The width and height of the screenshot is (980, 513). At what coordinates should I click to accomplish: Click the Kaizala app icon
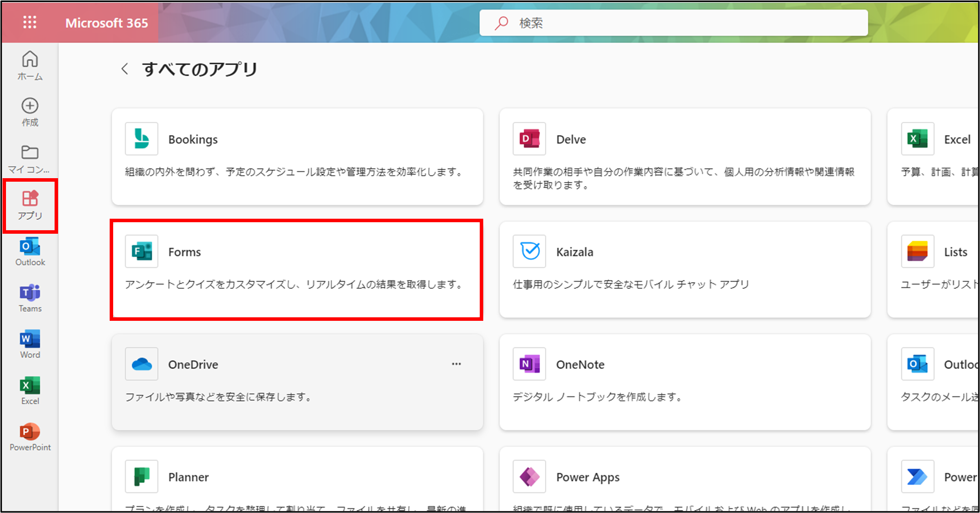point(529,251)
